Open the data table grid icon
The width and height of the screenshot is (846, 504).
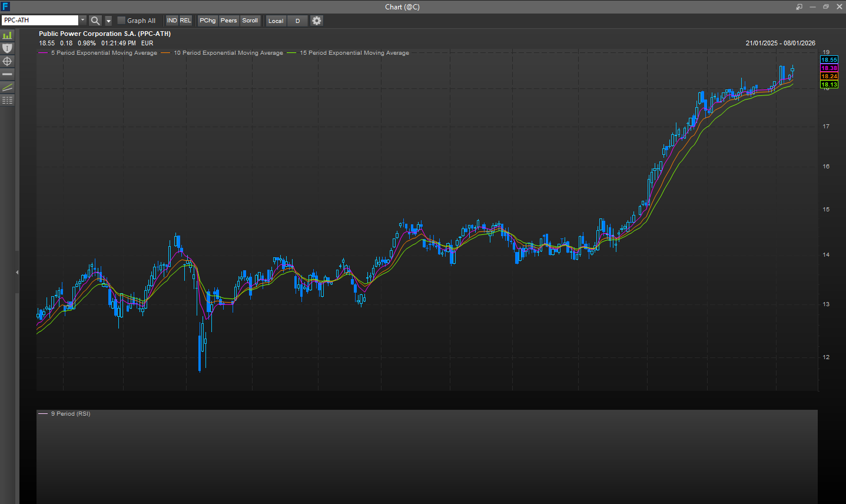click(x=7, y=100)
